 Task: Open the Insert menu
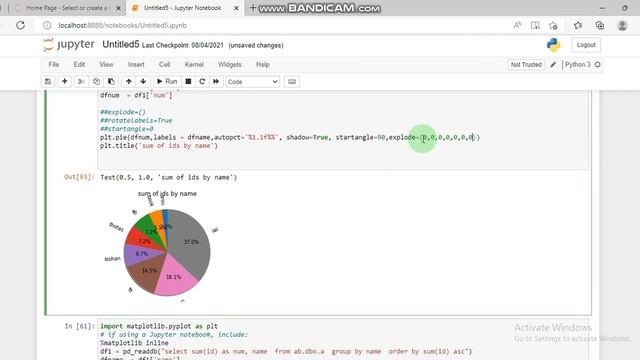(x=136, y=64)
